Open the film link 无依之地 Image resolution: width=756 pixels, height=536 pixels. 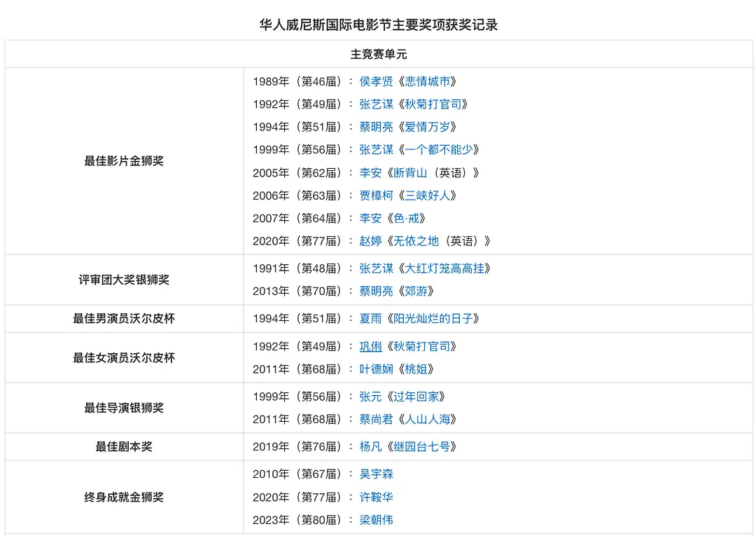pos(416,241)
